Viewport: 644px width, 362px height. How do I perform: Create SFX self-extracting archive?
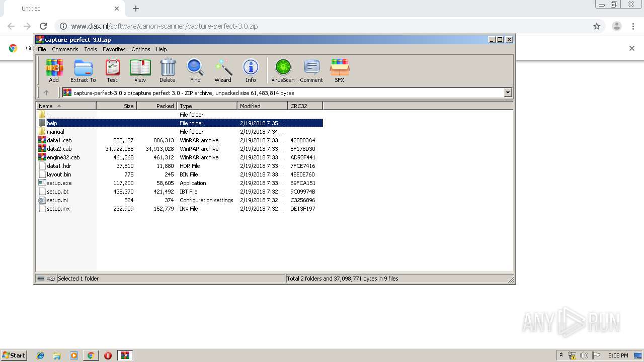(x=340, y=70)
